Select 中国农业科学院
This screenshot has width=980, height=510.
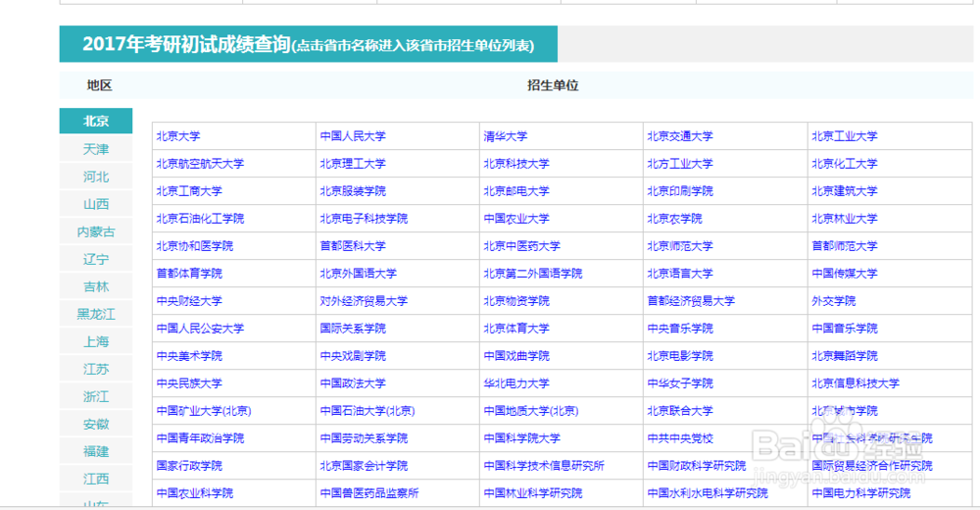coord(194,493)
